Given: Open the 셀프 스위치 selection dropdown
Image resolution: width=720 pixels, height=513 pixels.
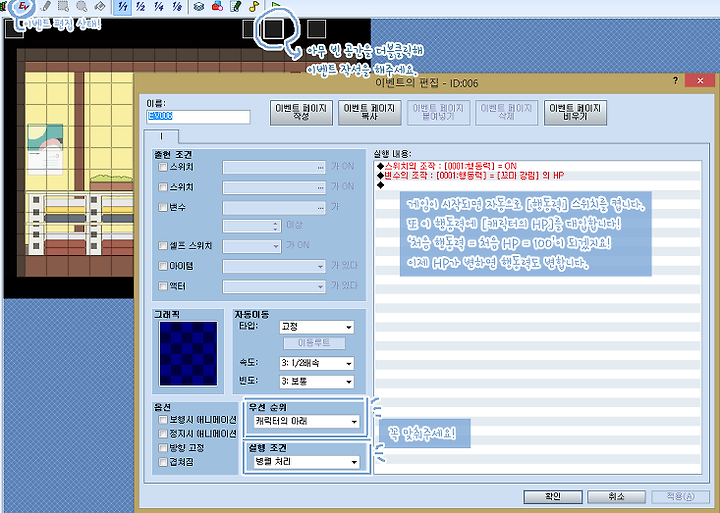Looking at the screenshot, I should (x=252, y=246).
